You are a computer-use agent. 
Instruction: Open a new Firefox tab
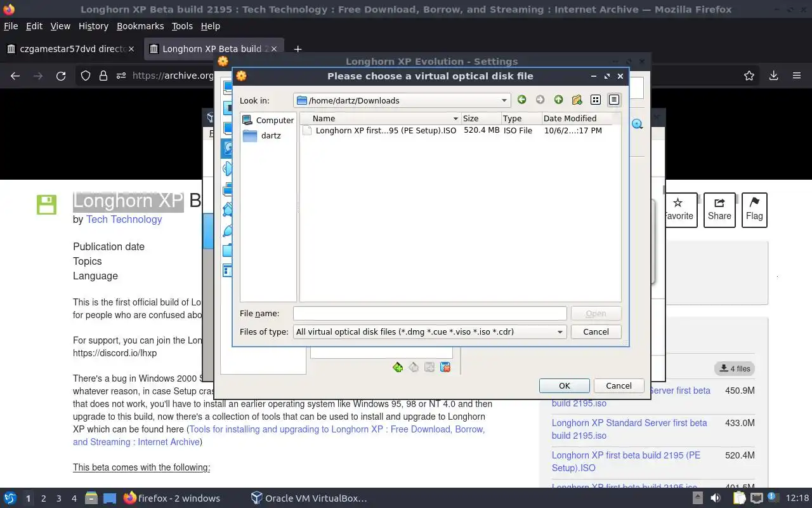(298, 49)
